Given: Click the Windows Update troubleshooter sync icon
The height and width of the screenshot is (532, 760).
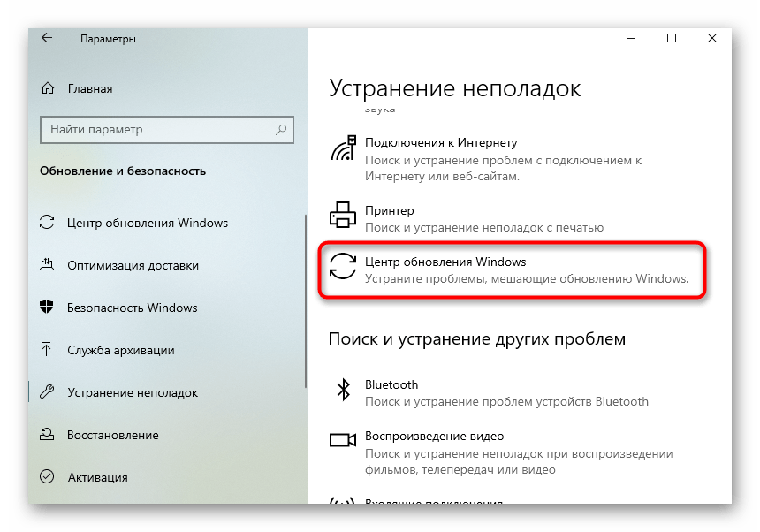Looking at the screenshot, I should pos(343,266).
